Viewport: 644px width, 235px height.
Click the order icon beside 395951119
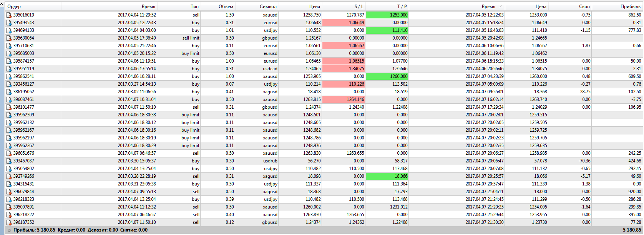(x=8, y=69)
